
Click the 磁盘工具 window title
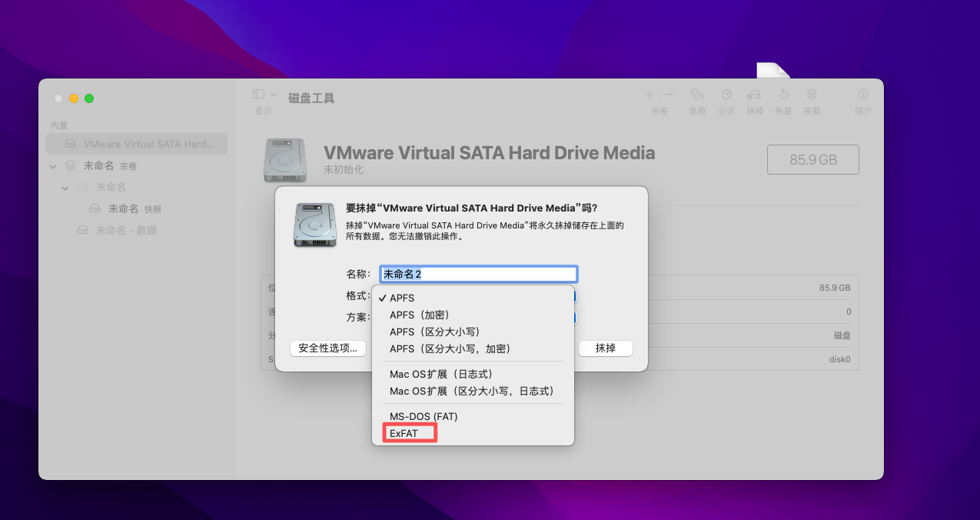coord(311,98)
